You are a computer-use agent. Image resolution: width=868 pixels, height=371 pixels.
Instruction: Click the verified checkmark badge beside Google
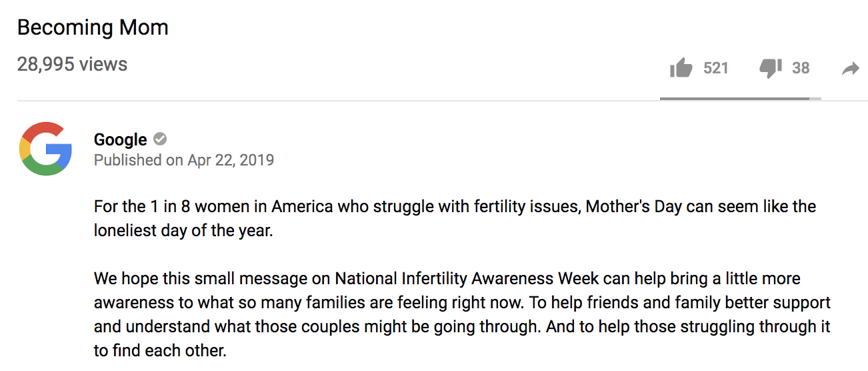[x=160, y=139]
